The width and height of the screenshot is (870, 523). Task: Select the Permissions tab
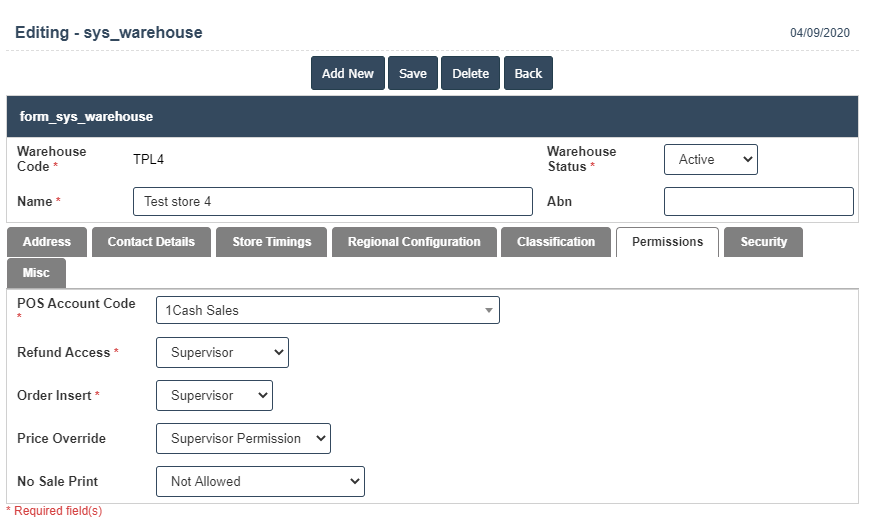(667, 242)
